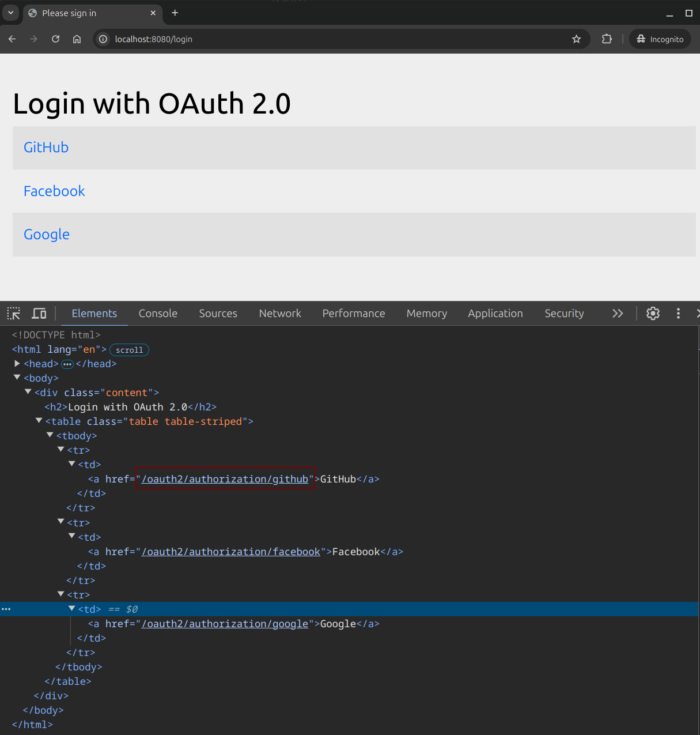The width and height of the screenshot is (700, 735).
Task: Open DevTools three-dot customize menu
Action: tap(678, 314)
